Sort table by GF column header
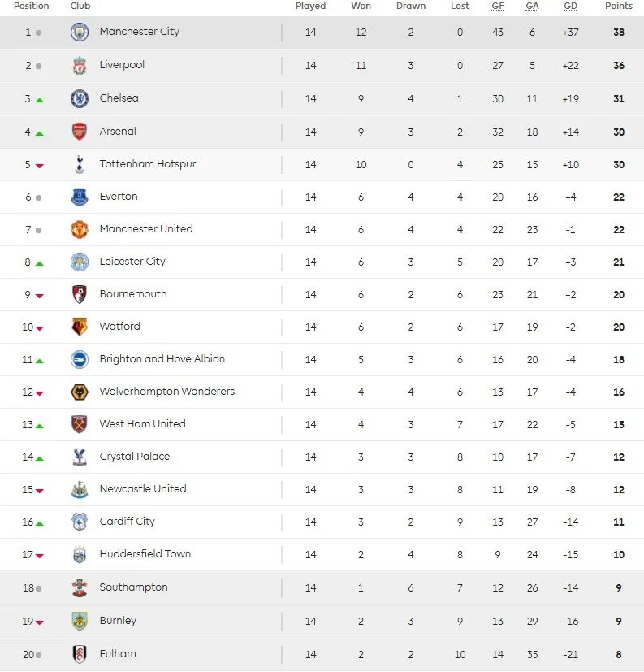Screen dimensions: 644x672 pos(498,6)
